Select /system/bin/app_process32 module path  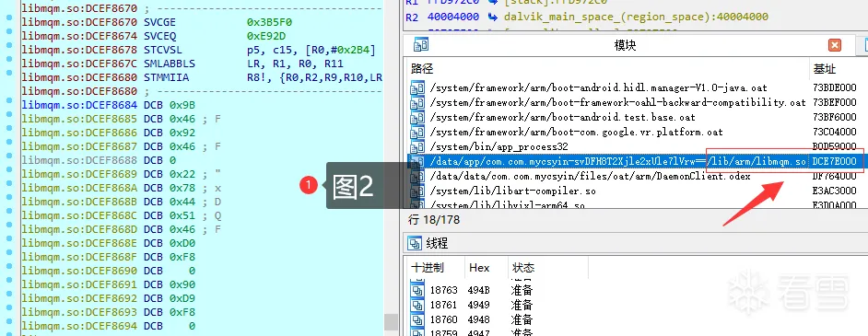point(499,147)
